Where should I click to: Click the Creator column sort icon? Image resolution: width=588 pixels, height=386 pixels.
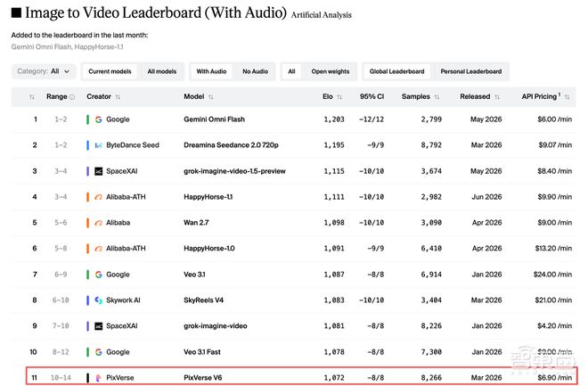pyautogui.click(x=118, y=97)
